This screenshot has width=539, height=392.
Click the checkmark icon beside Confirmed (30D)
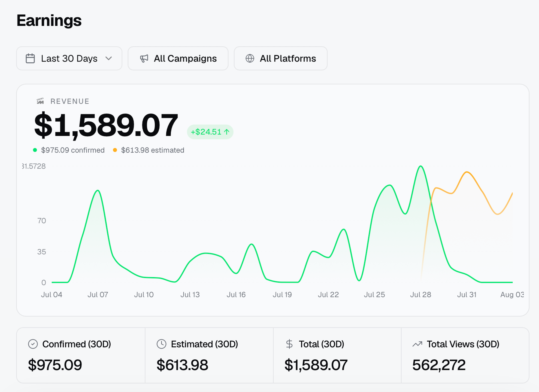point(33,344)
